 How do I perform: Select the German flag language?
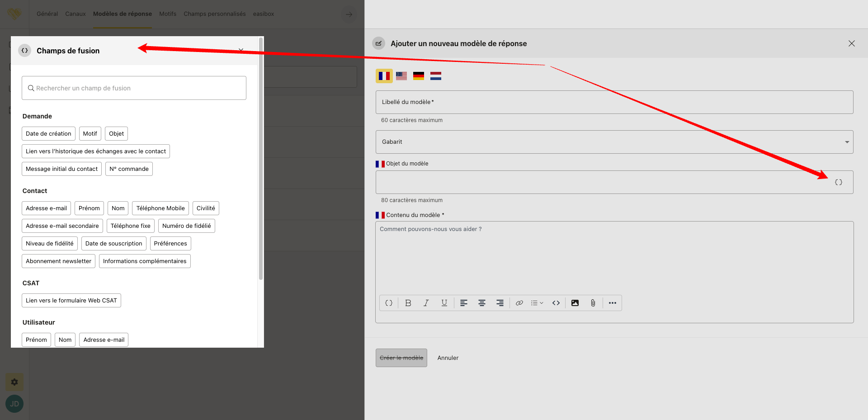pos(419,76)
